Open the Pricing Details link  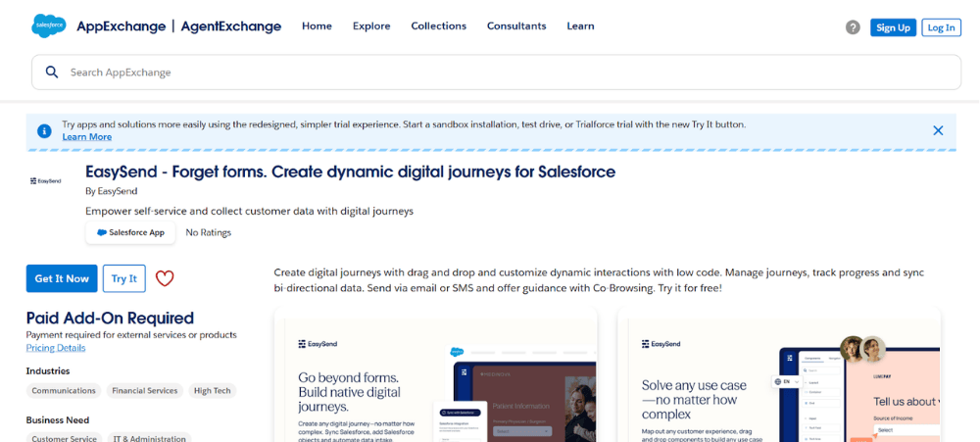[x=56, y=348]
